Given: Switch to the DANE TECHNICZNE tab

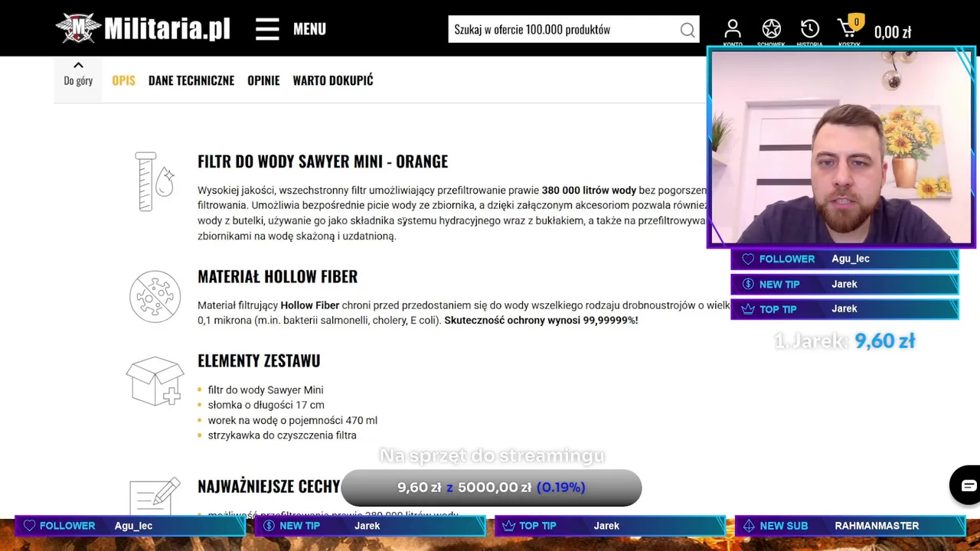Looking at the screenshot, I should point(191,80).
